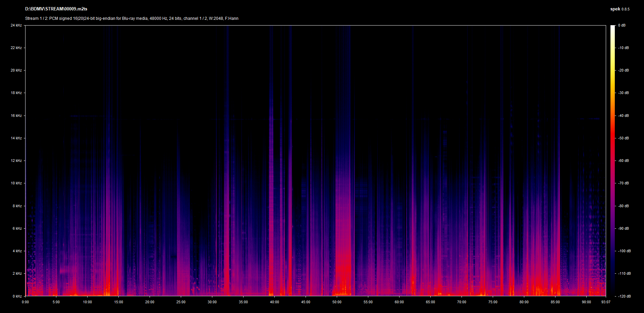Click the 2 kHz frequency axis label
Image resolution: width=644 pixels, height=313 pixels.
17,273
